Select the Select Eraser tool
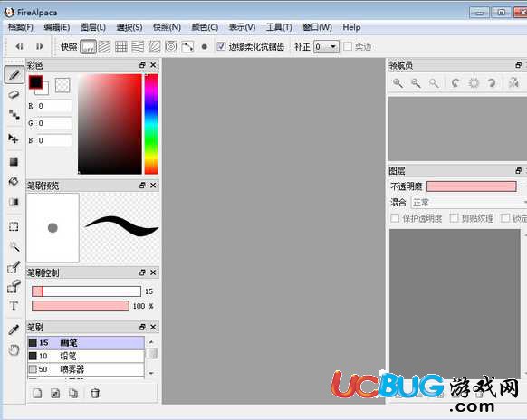Screen dimensions: 527x420 point(14,287)
